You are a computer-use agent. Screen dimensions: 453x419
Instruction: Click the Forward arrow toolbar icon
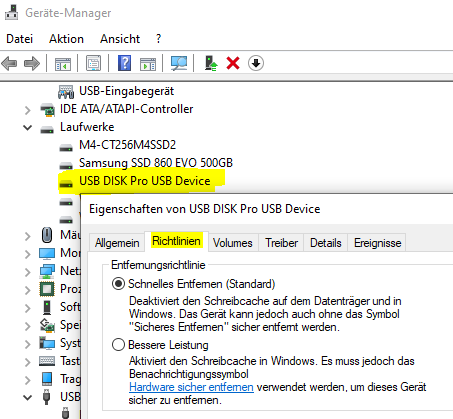point(32,63)
